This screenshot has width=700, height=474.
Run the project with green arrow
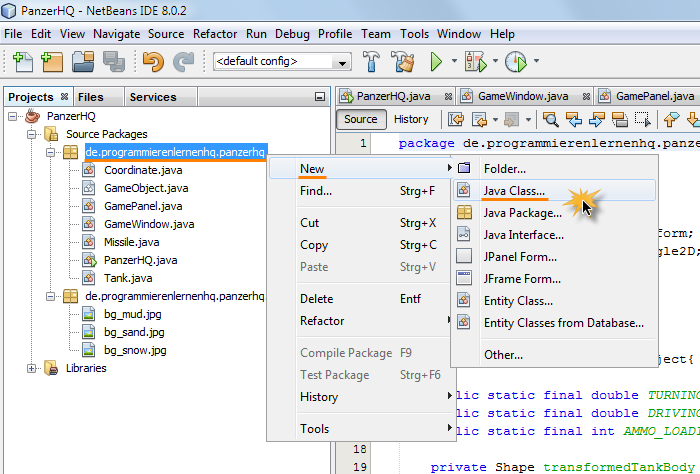436,62
